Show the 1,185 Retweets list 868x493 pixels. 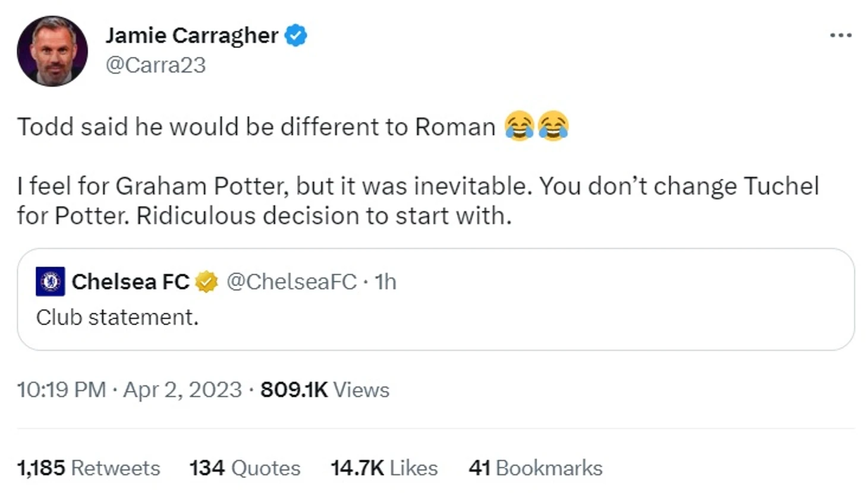pos(89,468)
